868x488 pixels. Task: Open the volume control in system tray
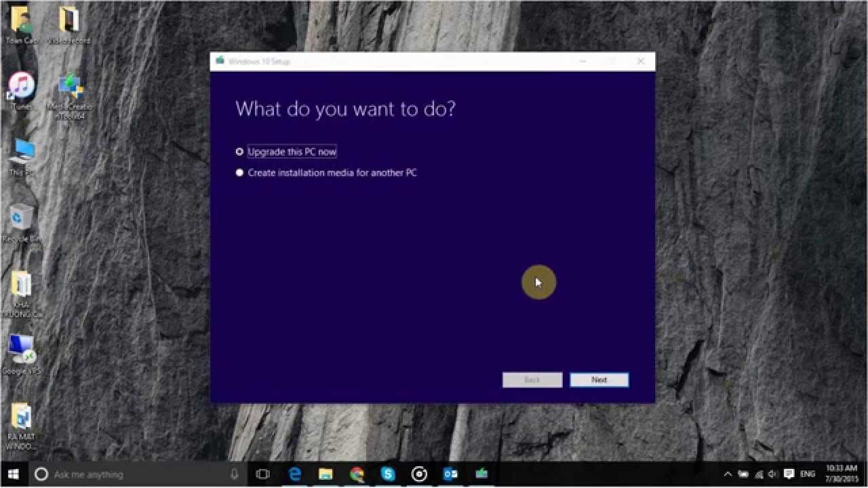pyautogui.click(x=773, y=474)
